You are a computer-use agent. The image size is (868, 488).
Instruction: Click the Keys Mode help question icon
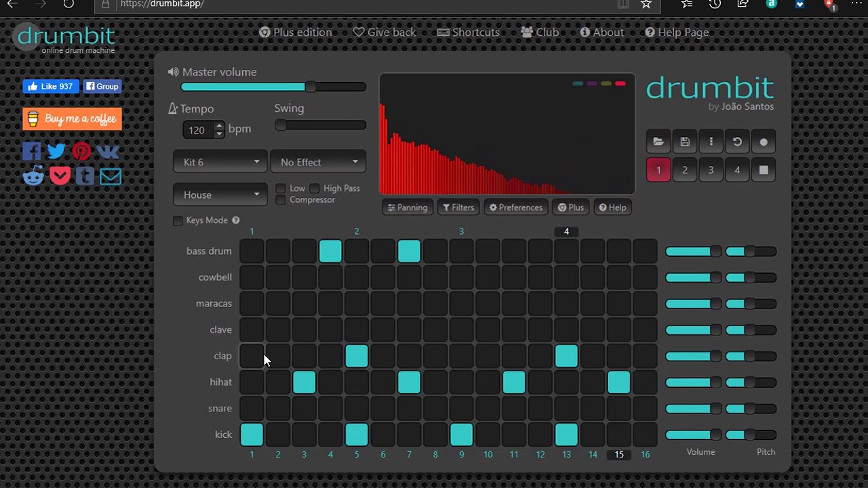pos(236,220)
